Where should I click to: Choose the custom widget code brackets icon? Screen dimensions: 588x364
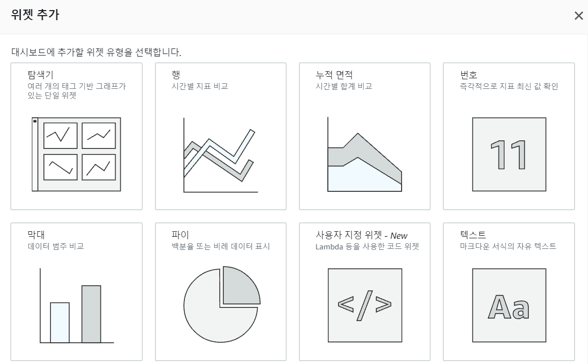(x=365, y=305)
